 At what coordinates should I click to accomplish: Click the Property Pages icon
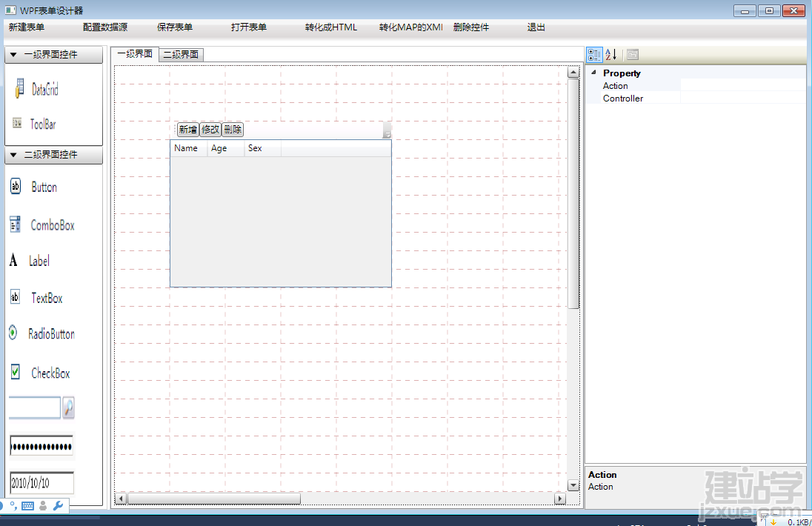pyautogui.click(x=632, y=54)
